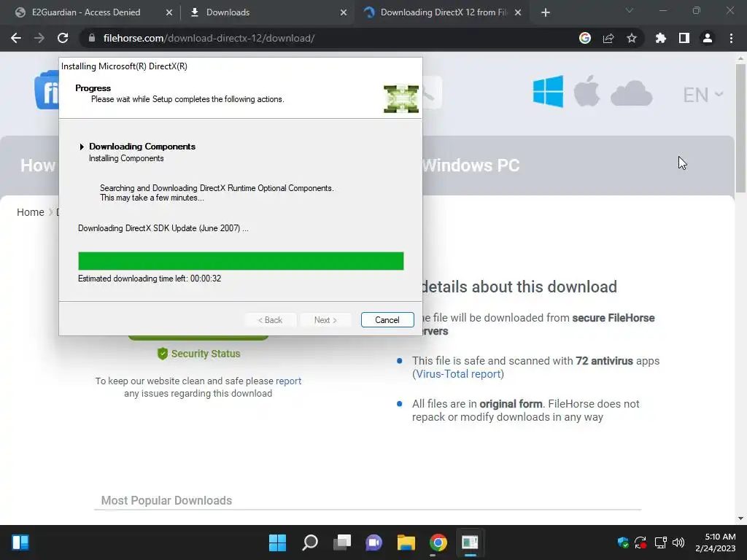Click the padlock site info icon
The width and height of the screenshot is (747, 560).
coord(91,38)
